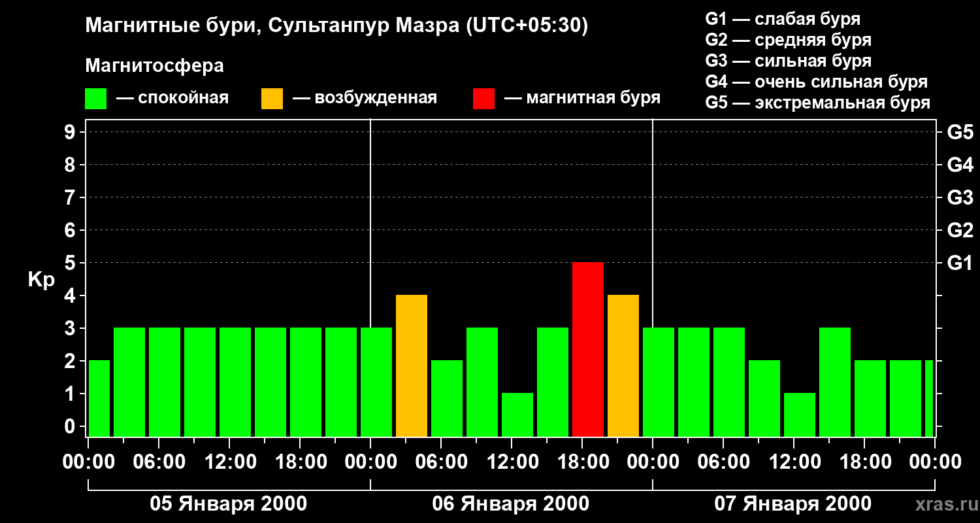Image resolution: width=980 pixels, height=523 pixels.
Task: Click the 'G5 — экстремальная буря' legend line
Action: 818,103
